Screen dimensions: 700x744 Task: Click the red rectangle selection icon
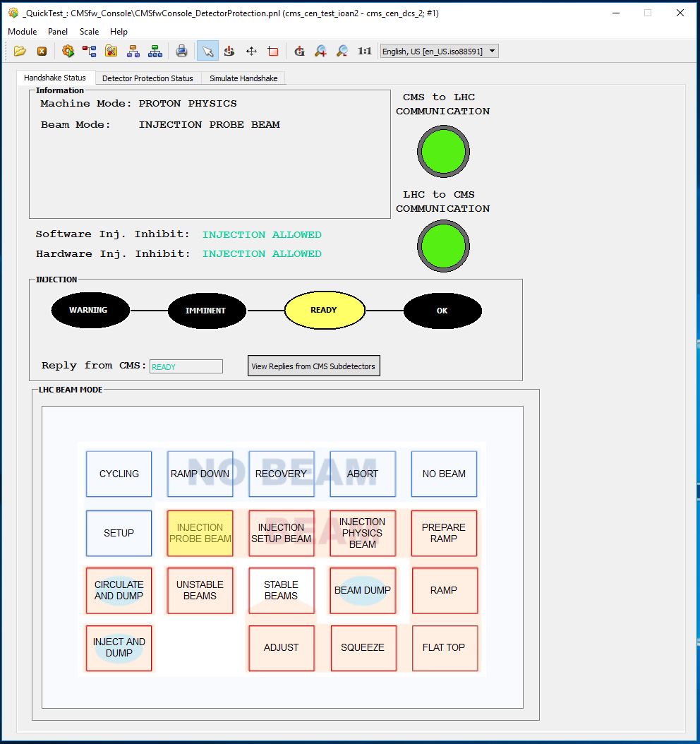point(273,51)
